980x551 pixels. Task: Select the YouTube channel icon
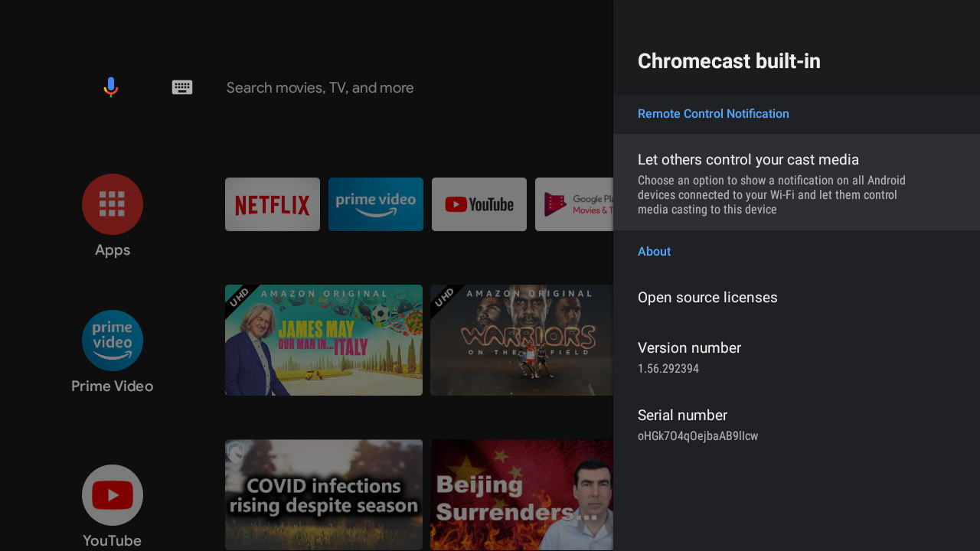tap(113, 495)
